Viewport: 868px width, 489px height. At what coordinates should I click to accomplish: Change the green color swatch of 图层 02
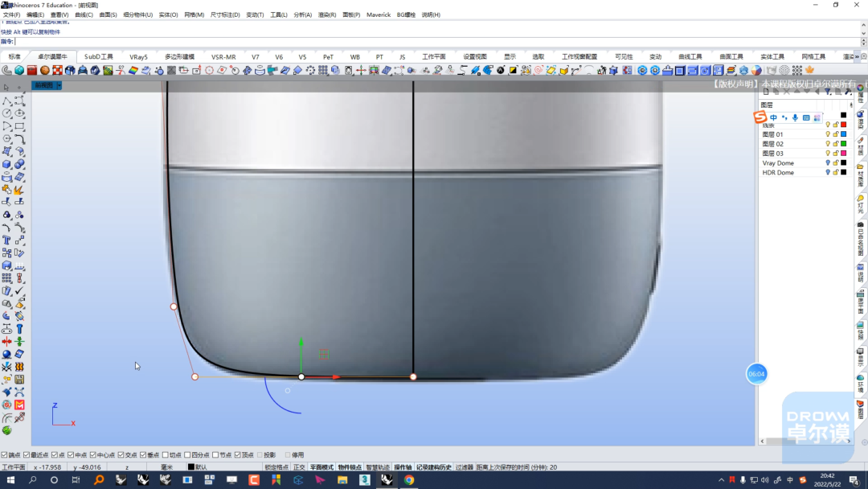pyautogui.click(x=844, y=144)
